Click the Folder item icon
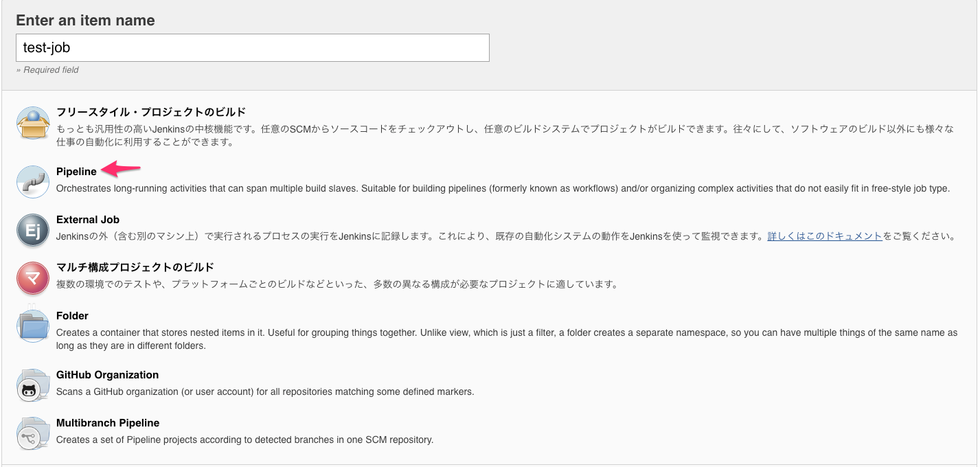980x467 pixels. coord(33,326)
